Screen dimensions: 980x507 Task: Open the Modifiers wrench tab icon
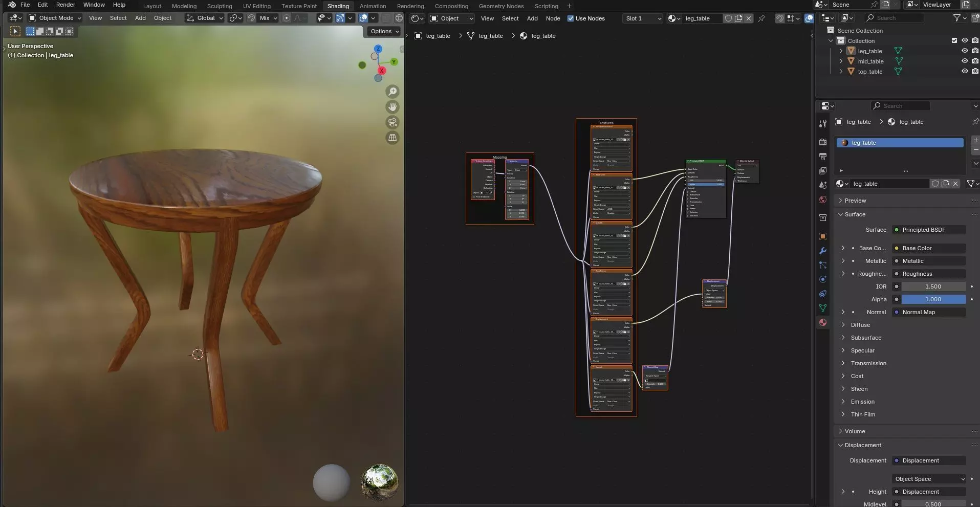[822, 251]
